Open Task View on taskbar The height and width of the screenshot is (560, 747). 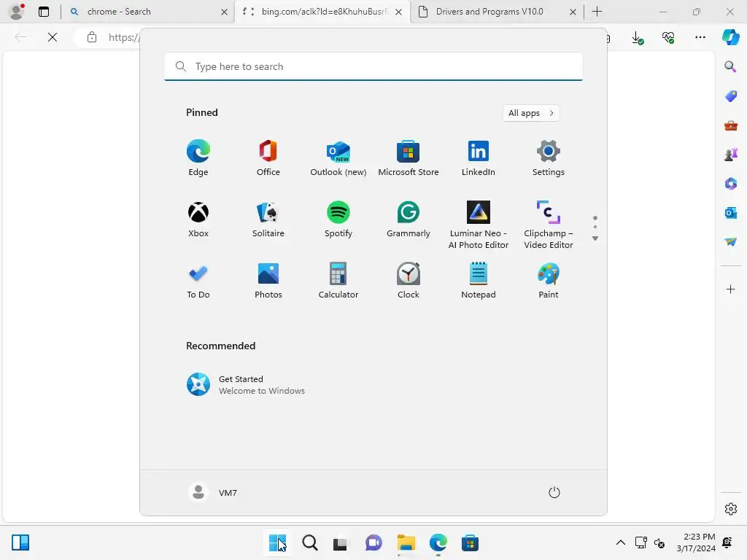pyautogui.click(x=340, y=542)
